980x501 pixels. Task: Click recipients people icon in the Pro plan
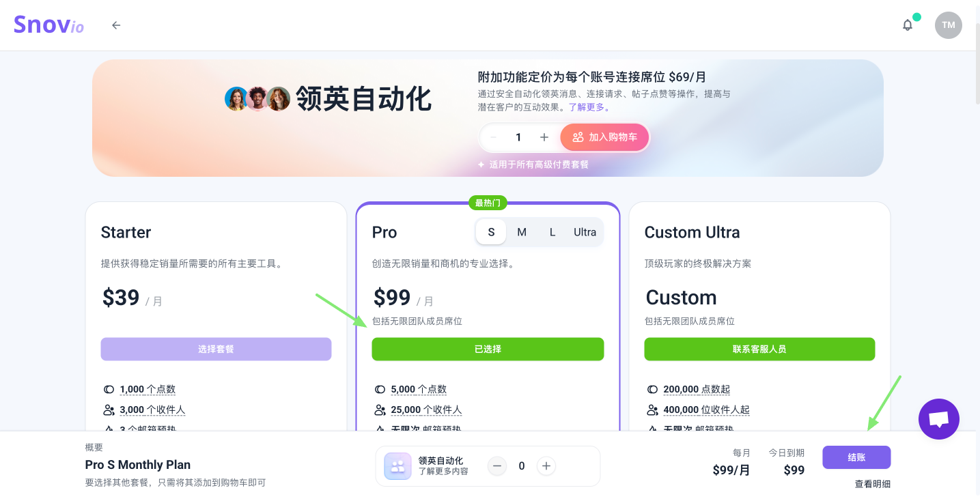[380, 410]
